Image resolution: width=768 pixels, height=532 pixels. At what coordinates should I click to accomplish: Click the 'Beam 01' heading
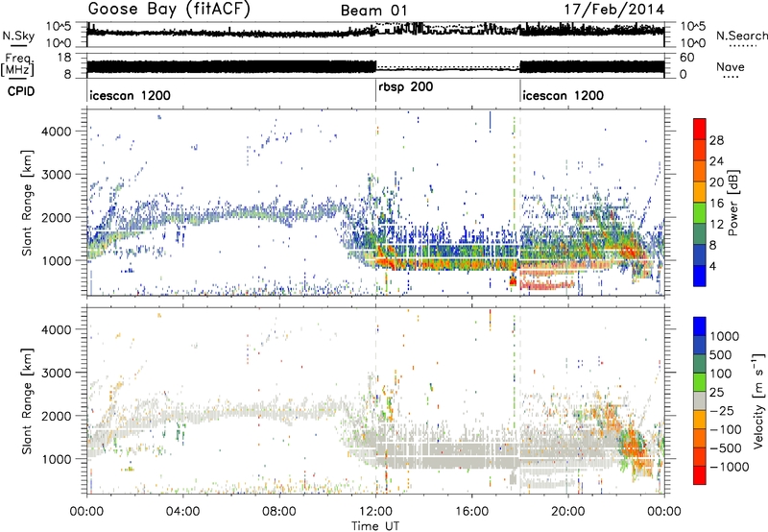(x=373, y=11)
